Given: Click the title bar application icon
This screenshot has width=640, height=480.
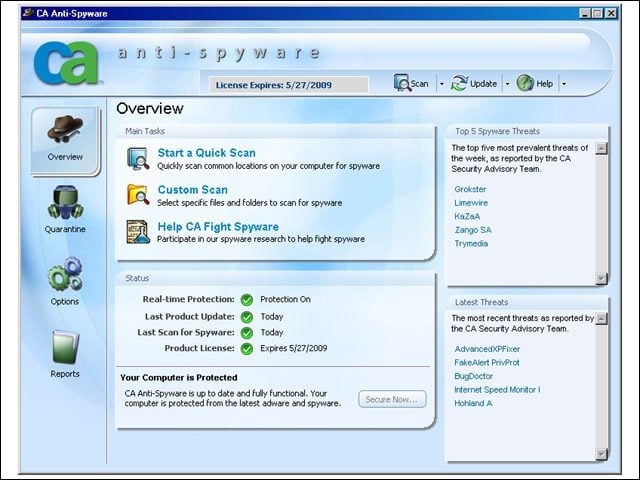Looking at the screenshot, I should coord(28,13).
